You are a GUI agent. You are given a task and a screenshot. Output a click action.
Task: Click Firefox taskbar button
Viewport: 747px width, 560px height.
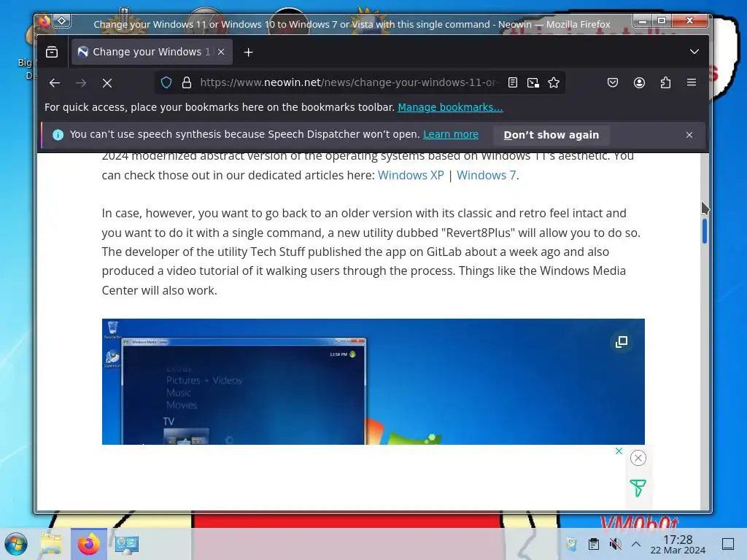click(88, 544)
